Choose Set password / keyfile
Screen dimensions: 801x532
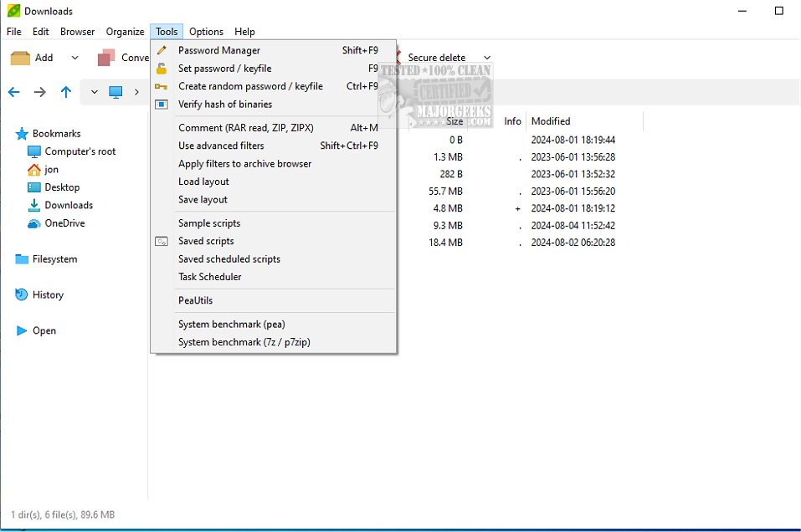(x=274, y=69)
